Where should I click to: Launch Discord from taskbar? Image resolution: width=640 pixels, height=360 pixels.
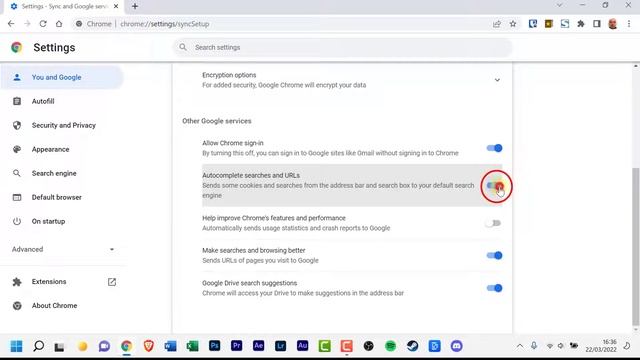[457, 346]
